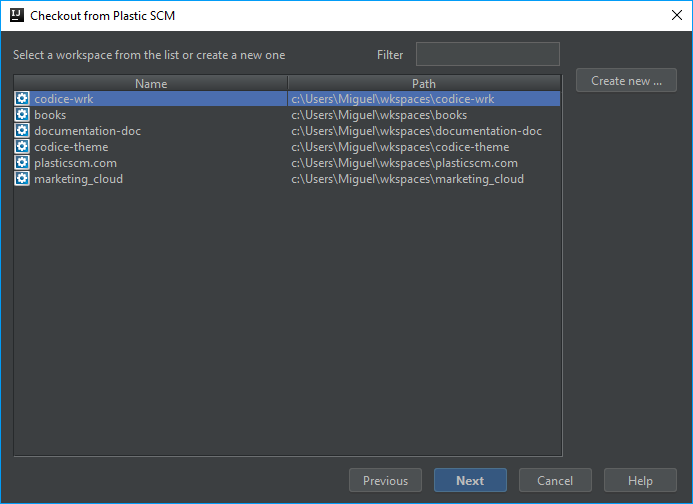
Task: Click path c:\Users\Miguel\wkspaces\documentation-doc
Action: point(416,131)
